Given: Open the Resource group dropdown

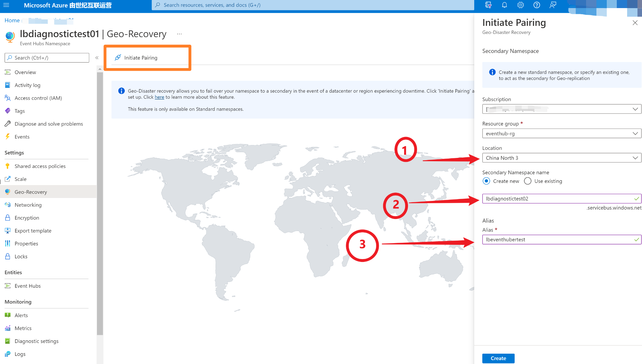Looking at the screenshot, I should pos(562,133).
